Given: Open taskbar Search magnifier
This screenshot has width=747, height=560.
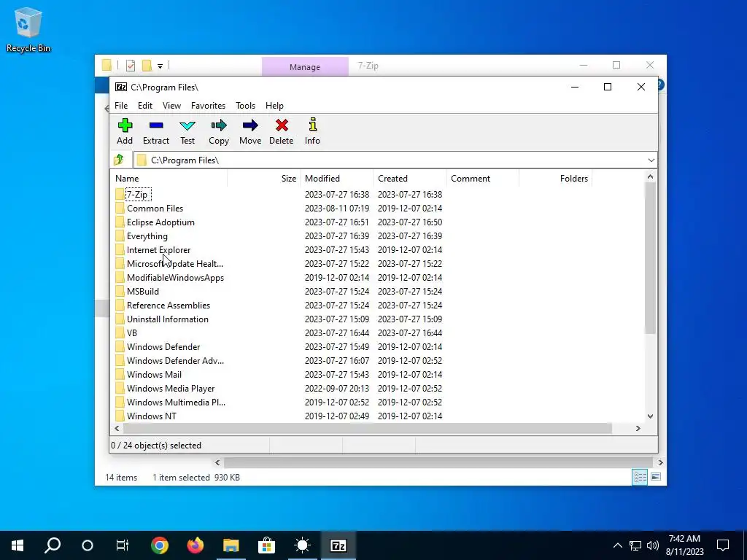Looking at the screenshot, I should pos(53,545).
